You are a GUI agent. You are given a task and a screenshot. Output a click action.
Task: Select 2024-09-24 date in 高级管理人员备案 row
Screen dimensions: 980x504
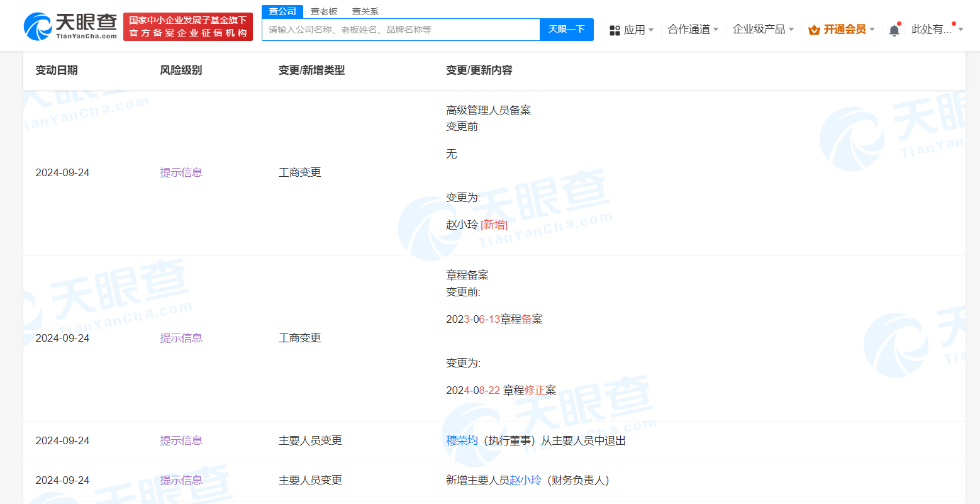(x=62, y=172)
